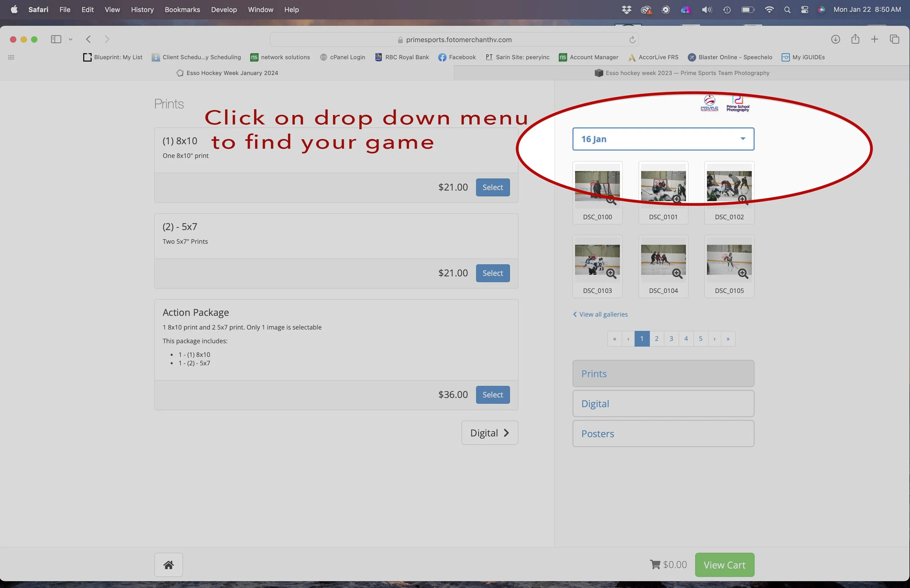This screenshot has width=910, height=588.
Task: Open the DSC_0104 thumbnail
Action: pyautogui.click(x=663, y=260)
